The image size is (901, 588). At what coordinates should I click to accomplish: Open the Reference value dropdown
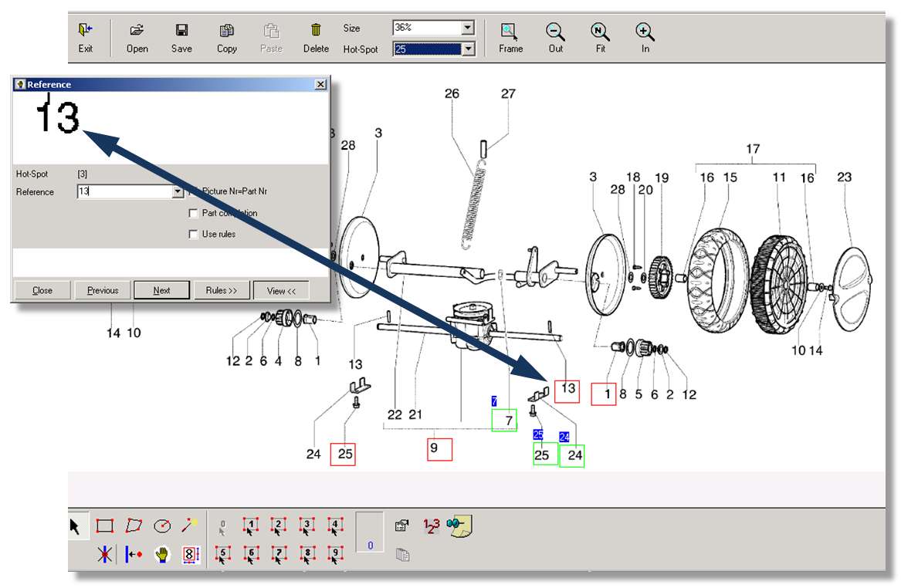click(178, 191)
